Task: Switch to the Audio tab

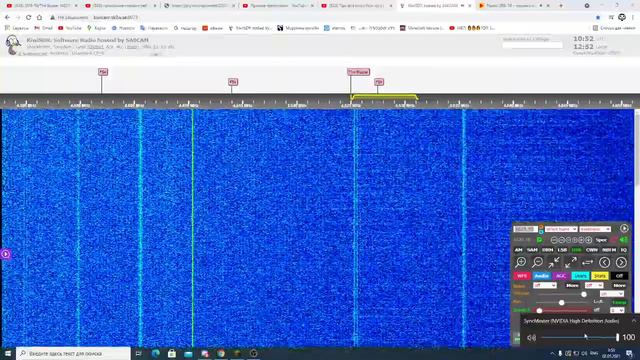Action: click(541, 276)
